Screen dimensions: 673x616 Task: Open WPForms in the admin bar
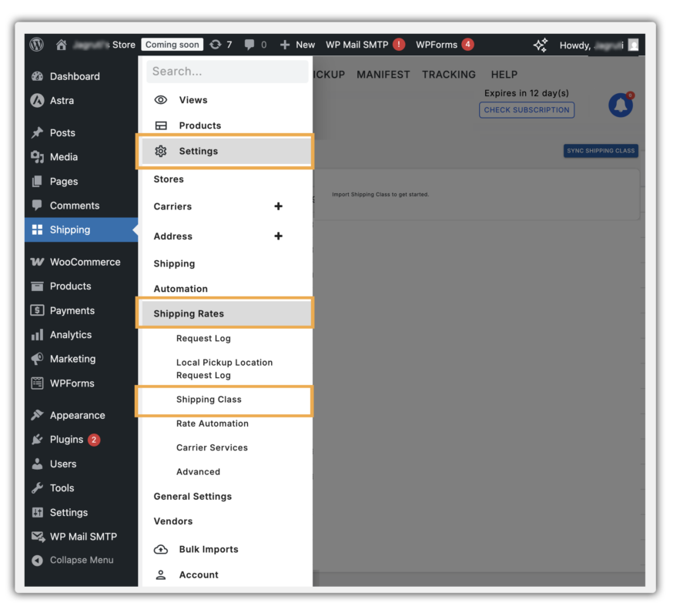click(444, 45)
